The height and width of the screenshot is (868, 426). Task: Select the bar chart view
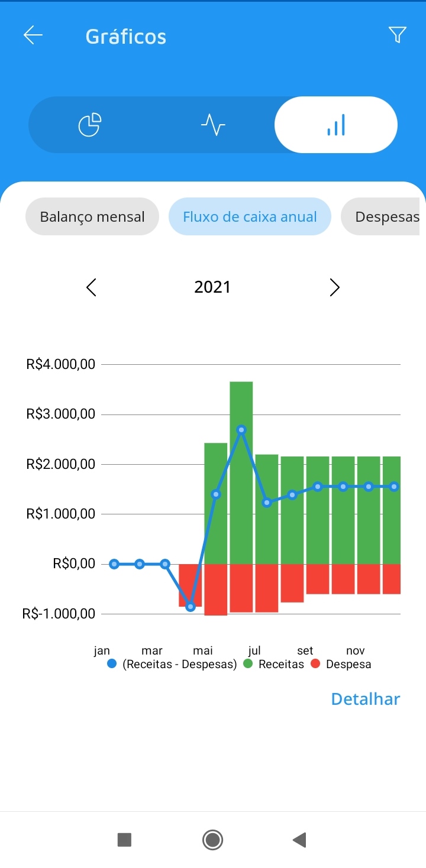(336, 125)
